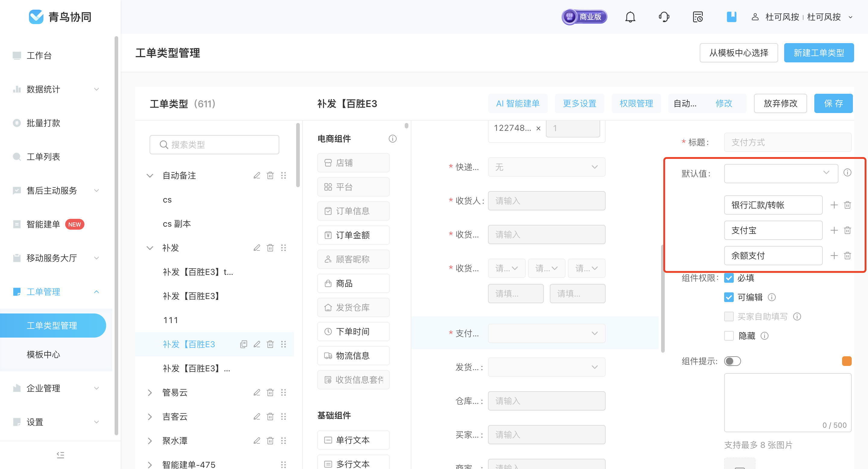Delete the 支付宝 option

point(847,230)
